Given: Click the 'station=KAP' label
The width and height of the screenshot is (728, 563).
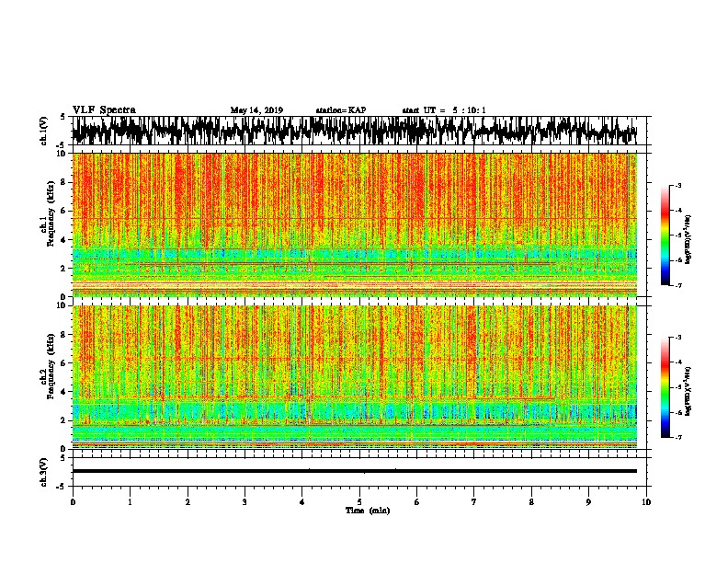Looking at the screenshot, I should click(x=341, y=110).
